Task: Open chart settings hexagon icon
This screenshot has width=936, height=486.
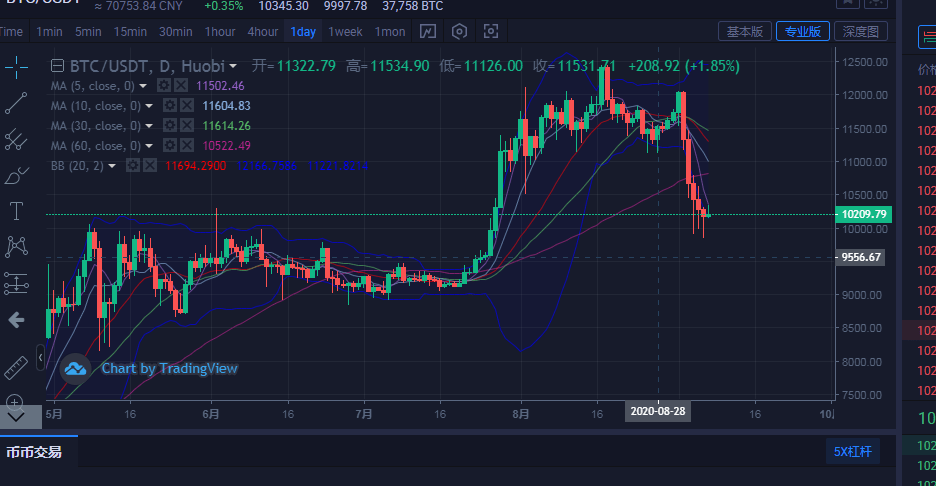Action: pos(459,31)
